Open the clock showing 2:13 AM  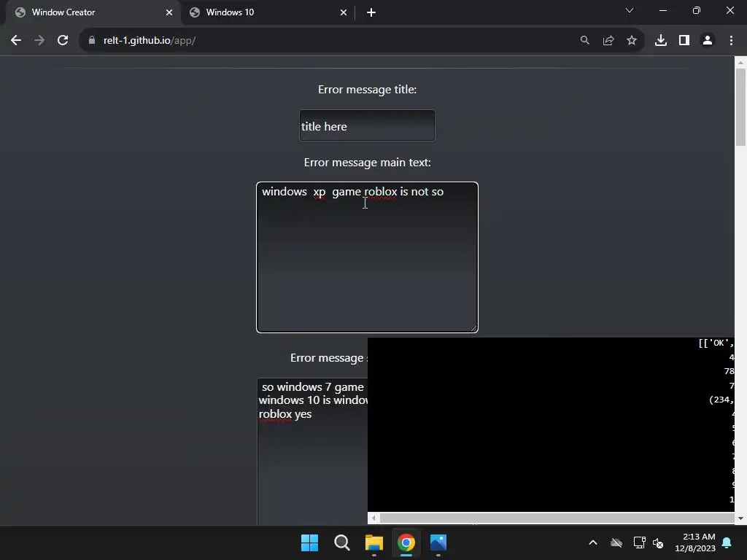point(695,542)
